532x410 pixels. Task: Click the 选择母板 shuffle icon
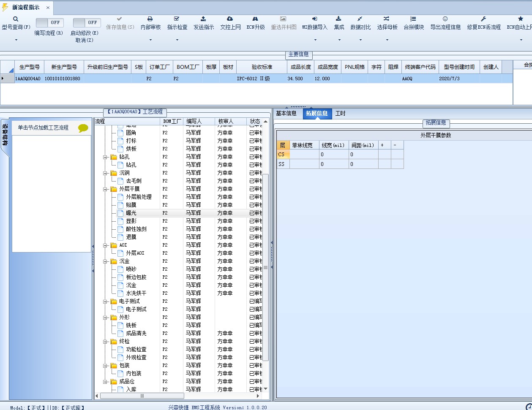[x=387, y=19]
